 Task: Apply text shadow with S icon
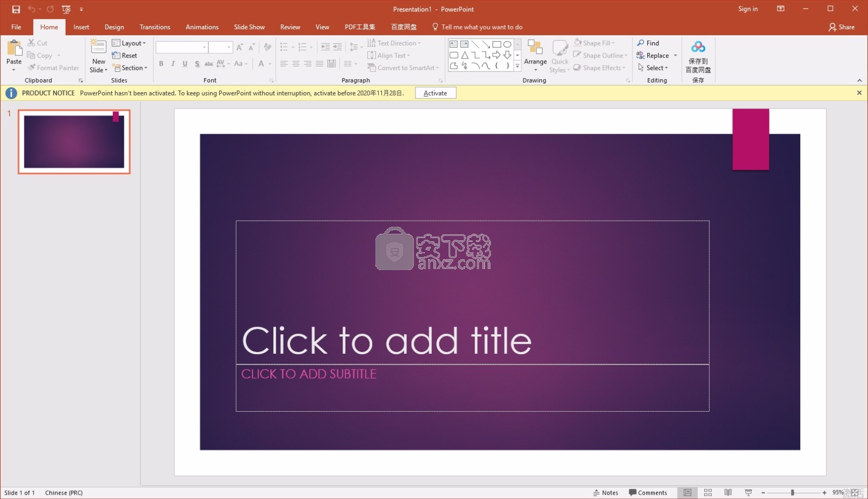click(x=197, y=63)
